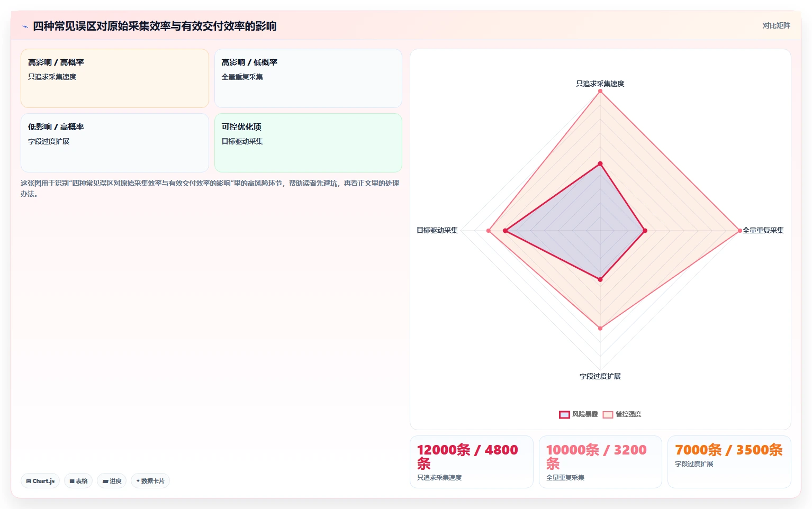Click the 字段过度扩展 radar axis label
812x509 pixels.
coord(600,376)
